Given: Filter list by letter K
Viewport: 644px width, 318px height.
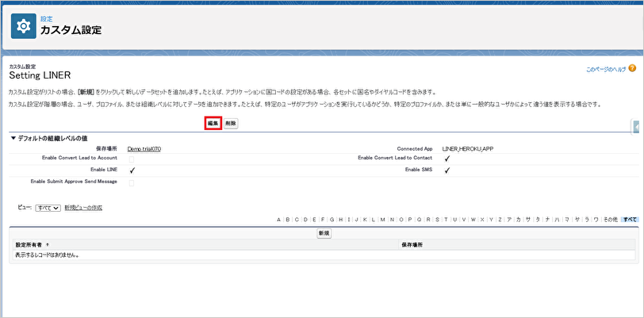Looking at the screenshot, I should (x=365, y=220).
